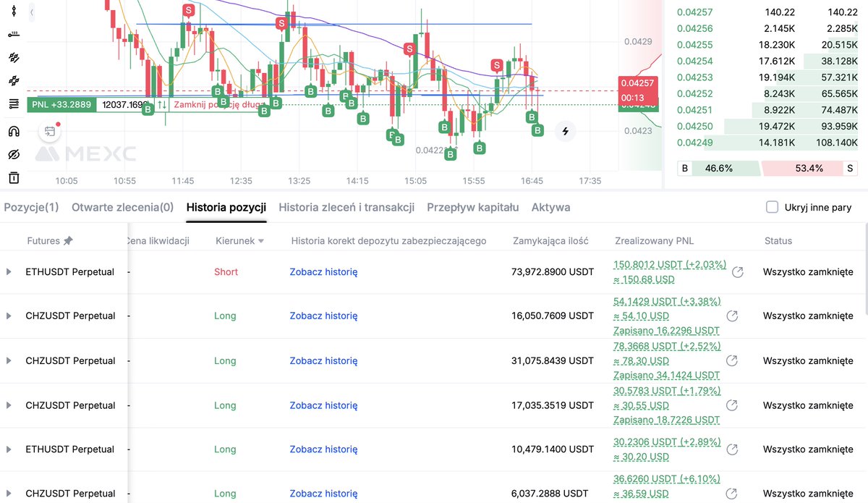Select the Historia pozycji tab
This screenshot has height=503, width=868.
(x=226, y=207)
